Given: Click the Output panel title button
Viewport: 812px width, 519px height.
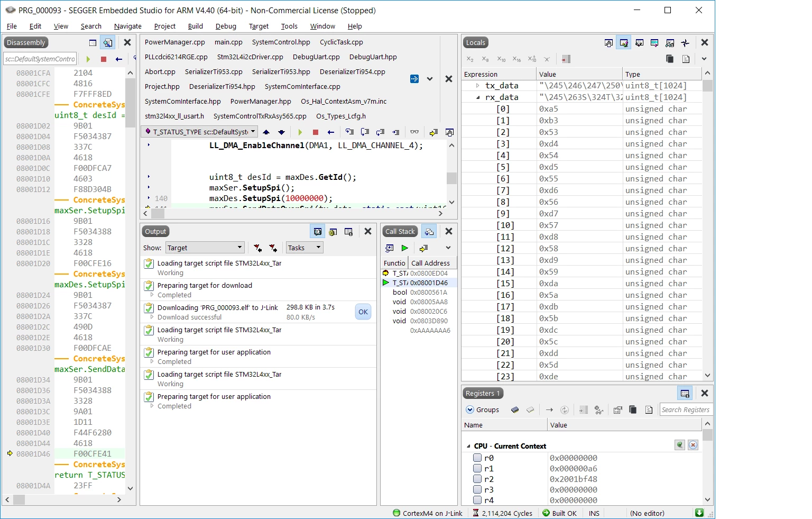Looking at the screenshot, I should pyautogui.click(x=155, y=231).
